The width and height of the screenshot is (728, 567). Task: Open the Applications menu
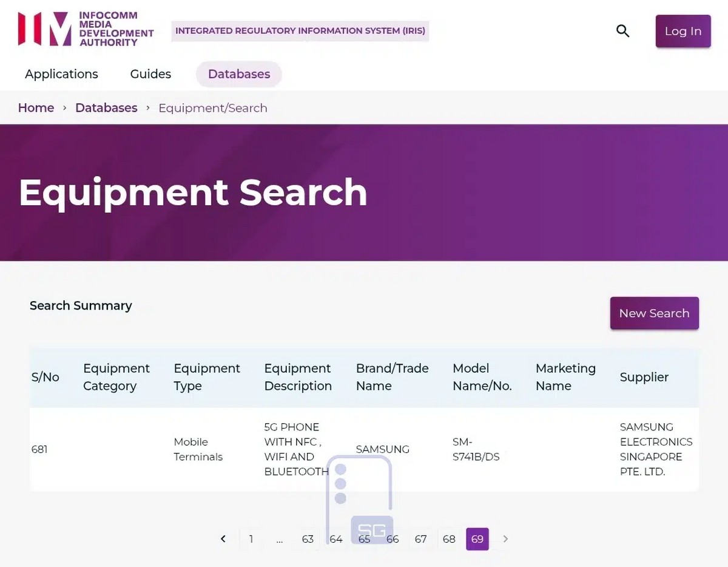pos(61,74)
